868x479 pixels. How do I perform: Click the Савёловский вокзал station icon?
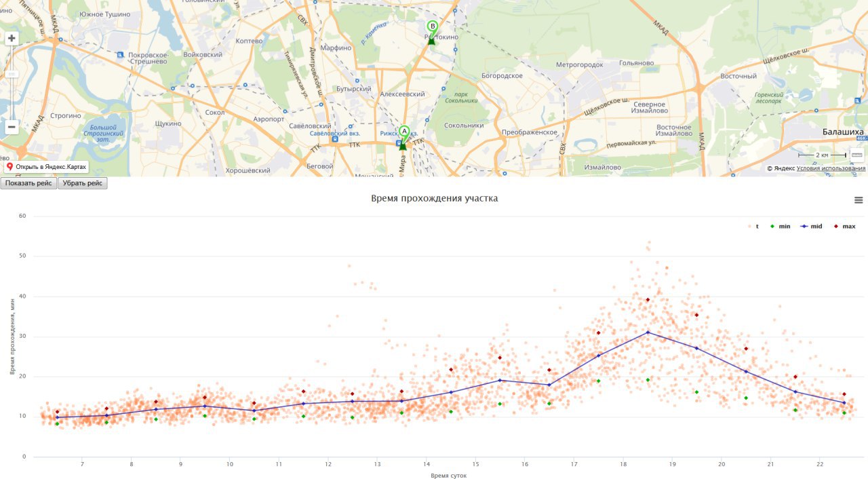[x=335, y=140]
